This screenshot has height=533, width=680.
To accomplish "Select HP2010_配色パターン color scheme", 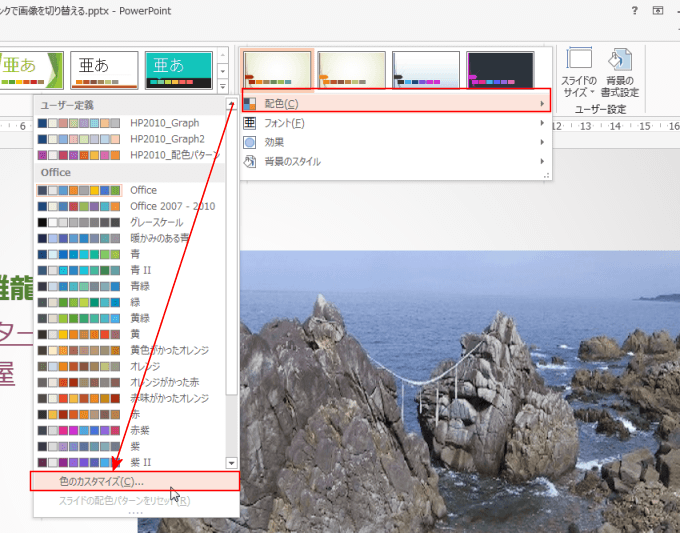I will coord(130,155).
